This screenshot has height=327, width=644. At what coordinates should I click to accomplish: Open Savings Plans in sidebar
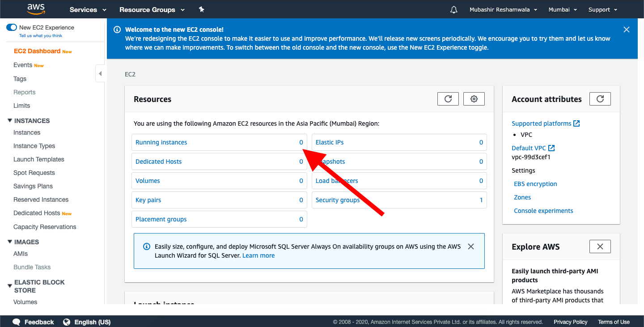click(x=33, y=186)
